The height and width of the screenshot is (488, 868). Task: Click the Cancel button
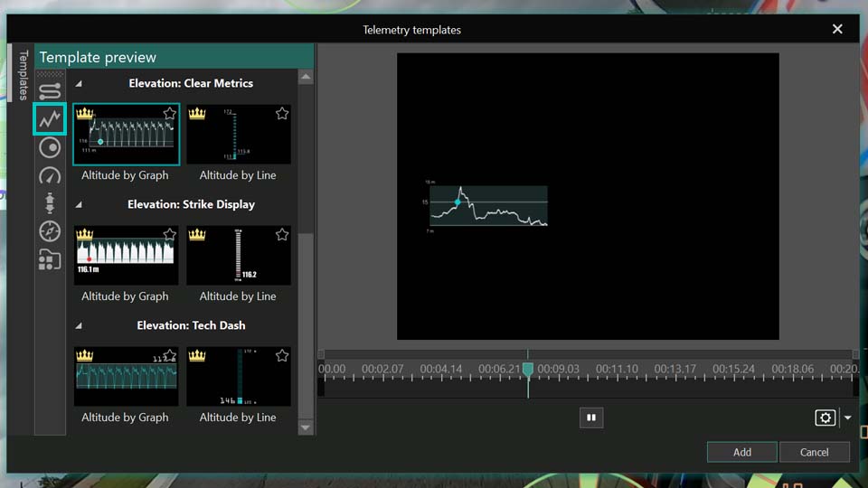coord(815,452)
